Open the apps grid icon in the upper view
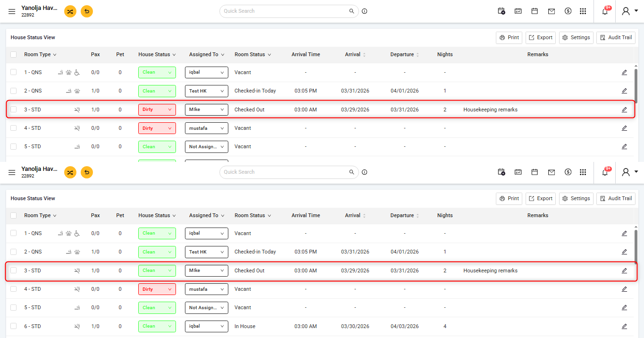The height and width of the screenshot is (338, 644). [x=583, y=11]
